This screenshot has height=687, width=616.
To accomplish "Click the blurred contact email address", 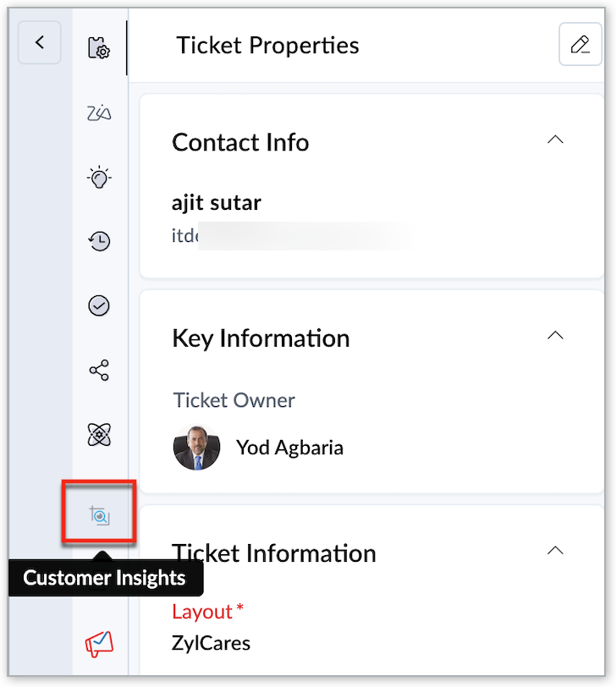I will click(x=288, y=236).
